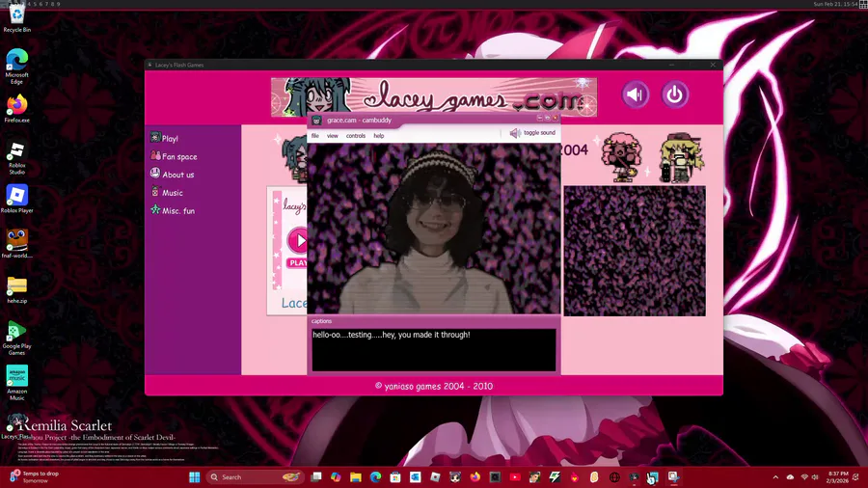The width and height of the screenshot is (868, 488).
Task: Select hehe.zip folder on desktop
Action: (x=16, y=289)
